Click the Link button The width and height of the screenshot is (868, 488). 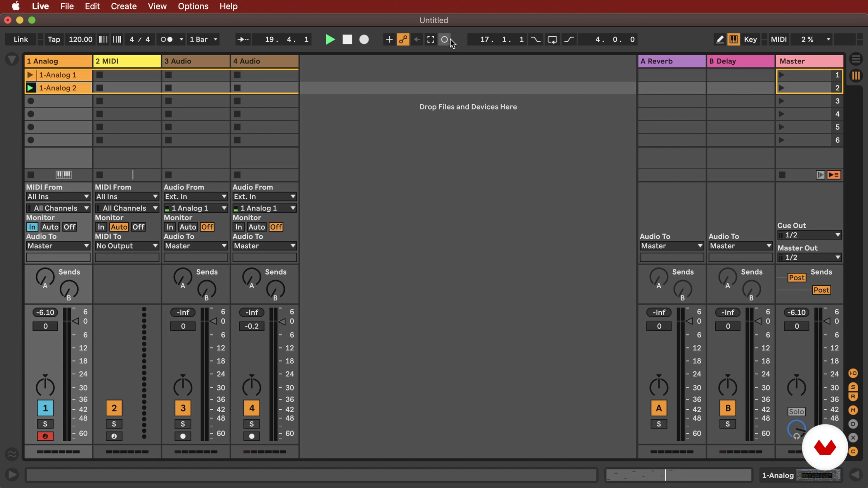point(21,39)
